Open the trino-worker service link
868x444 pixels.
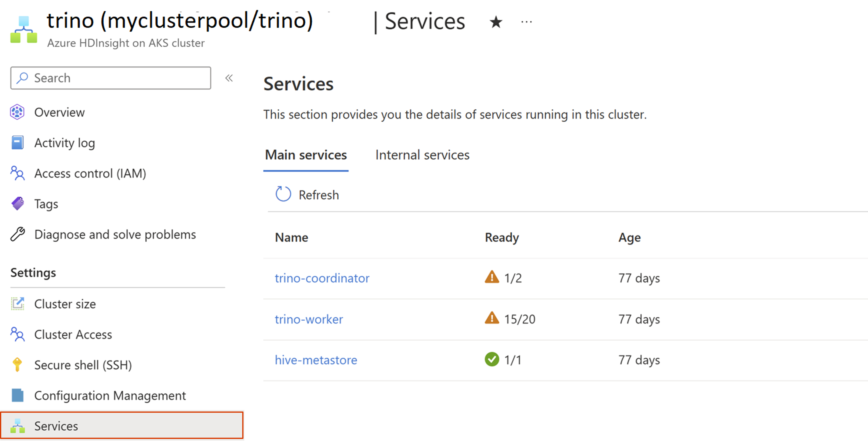pos(309,319)
